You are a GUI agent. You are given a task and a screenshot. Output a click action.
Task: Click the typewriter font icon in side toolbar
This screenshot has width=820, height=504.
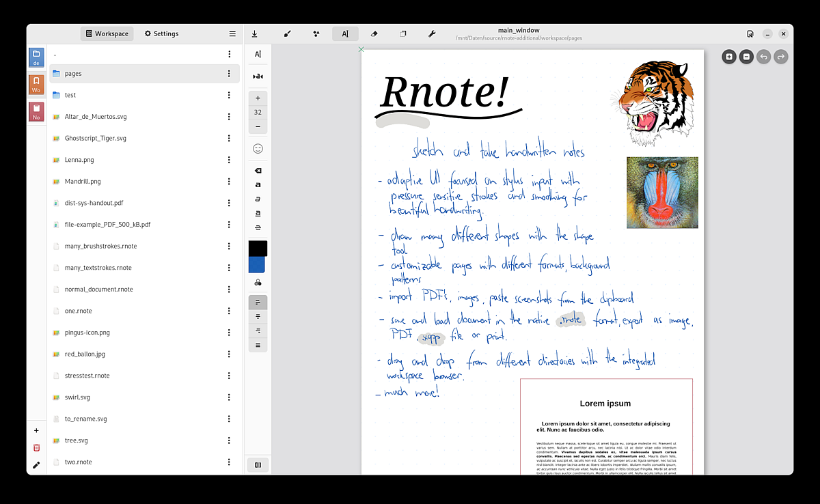point(258,54)
